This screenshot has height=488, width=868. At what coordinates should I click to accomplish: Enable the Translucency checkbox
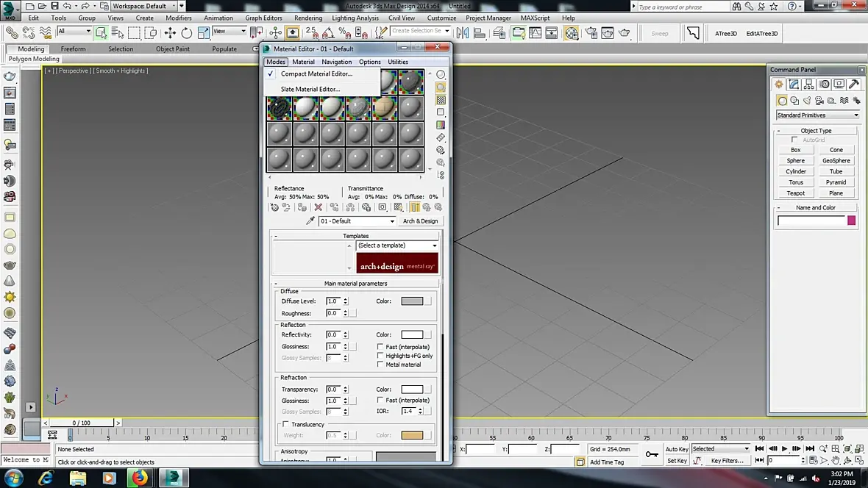(285, 424)
